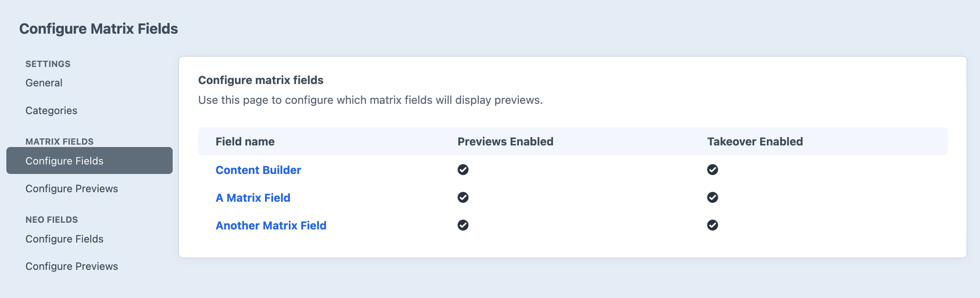The image size is (980, 298).
Task: Click the Field name column header
Action: (245, 141)
